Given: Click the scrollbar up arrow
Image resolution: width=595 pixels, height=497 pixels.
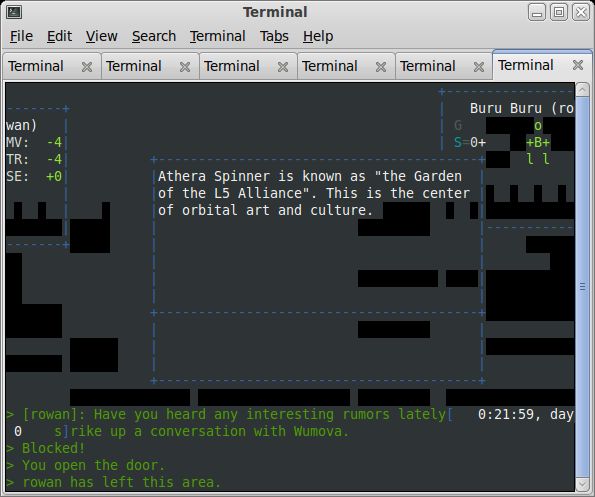Looking at the screenshot, I should (x=582, y=90).
